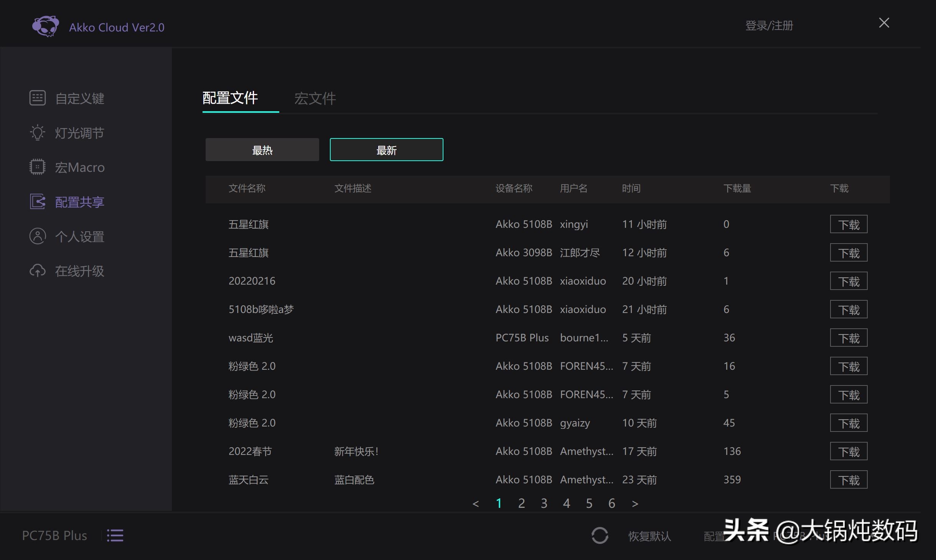Click the 灯光调节 light bulb icon
Image resolution: width=936 pixels, height=560 pixels.
point(38,133)
